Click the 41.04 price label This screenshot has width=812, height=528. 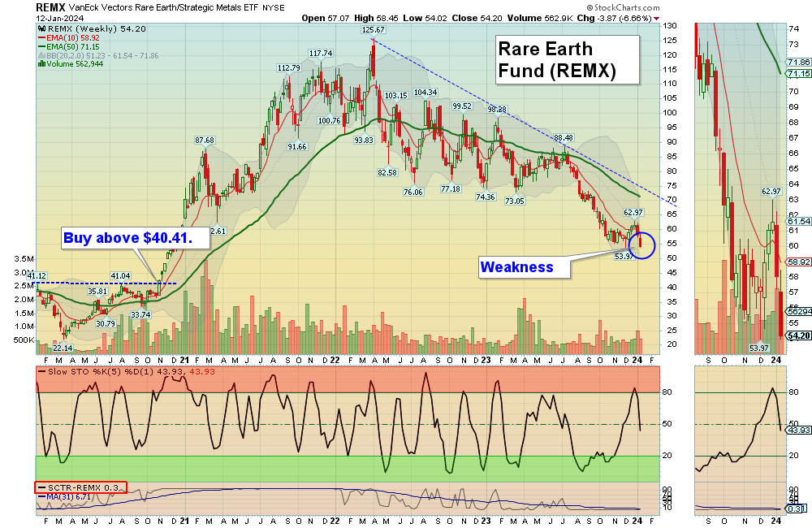[x=120, y=276]
